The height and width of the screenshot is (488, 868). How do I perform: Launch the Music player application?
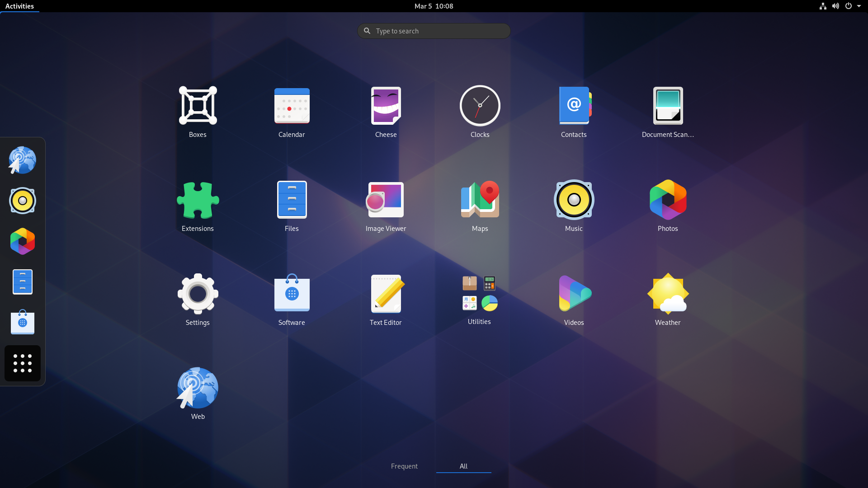[574, 200]
